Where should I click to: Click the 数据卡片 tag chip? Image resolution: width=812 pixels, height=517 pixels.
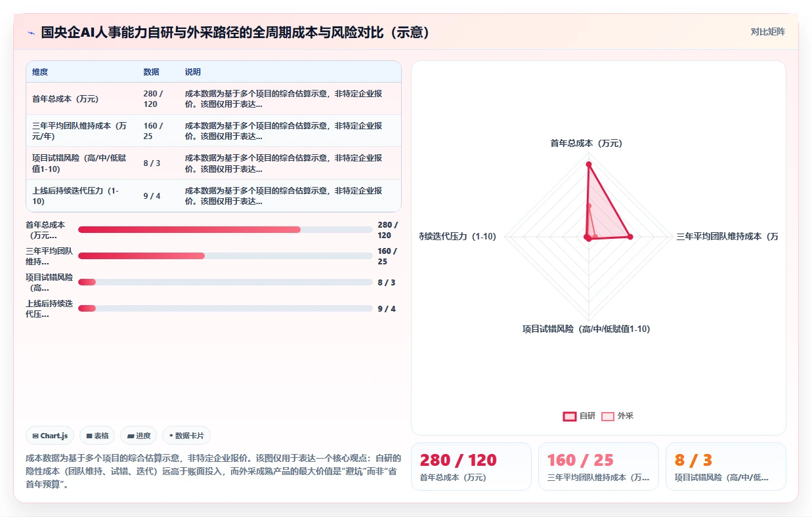(x=186, y=436)
